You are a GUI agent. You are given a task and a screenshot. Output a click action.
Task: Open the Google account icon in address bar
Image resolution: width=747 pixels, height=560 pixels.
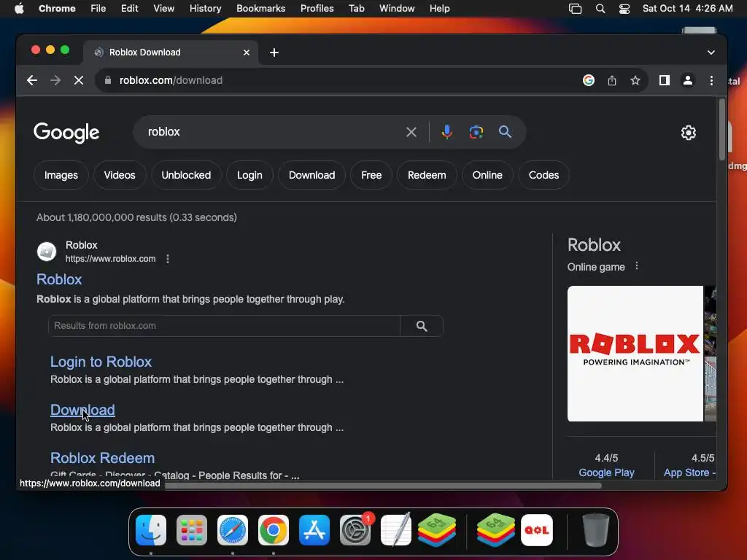pyautogui.click(x=589, y=80)
